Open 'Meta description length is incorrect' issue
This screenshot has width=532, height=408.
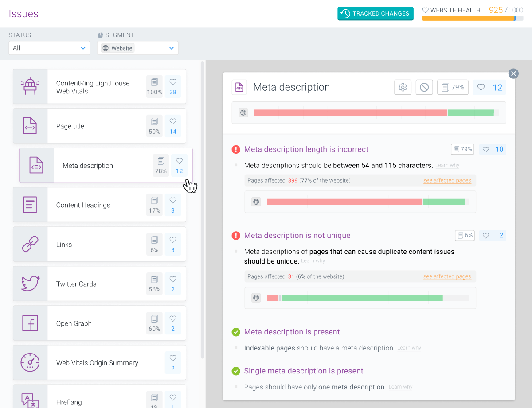coord(306,149)
